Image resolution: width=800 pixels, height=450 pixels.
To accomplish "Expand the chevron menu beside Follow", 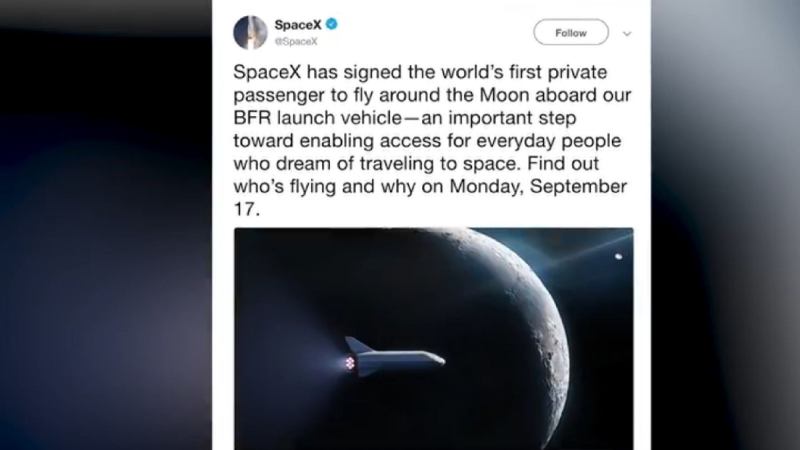I will tap(627, 33).
